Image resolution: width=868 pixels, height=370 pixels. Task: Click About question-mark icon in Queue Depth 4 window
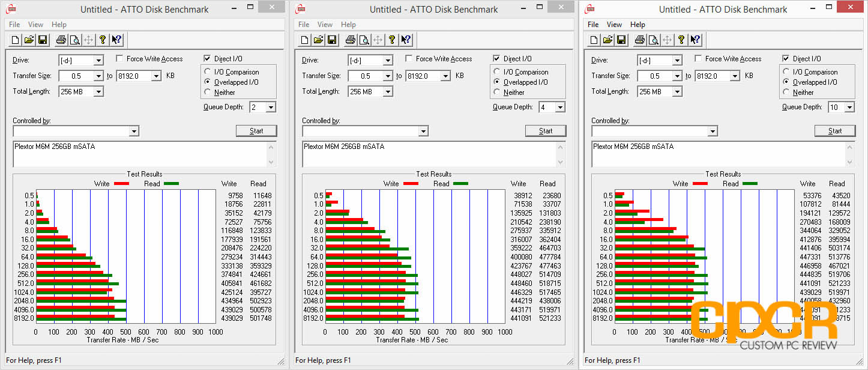pyautogui.click(x=392, y=40)
